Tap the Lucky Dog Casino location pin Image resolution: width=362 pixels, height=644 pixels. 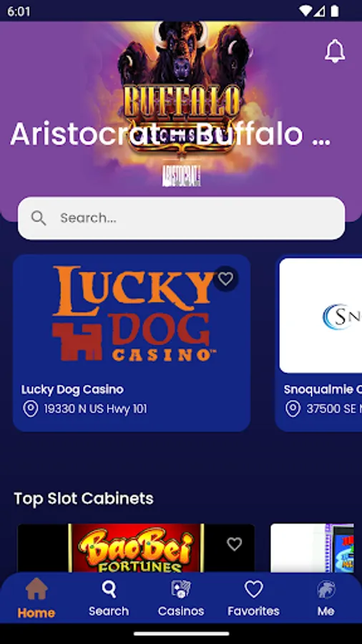[x=30, y=409]
